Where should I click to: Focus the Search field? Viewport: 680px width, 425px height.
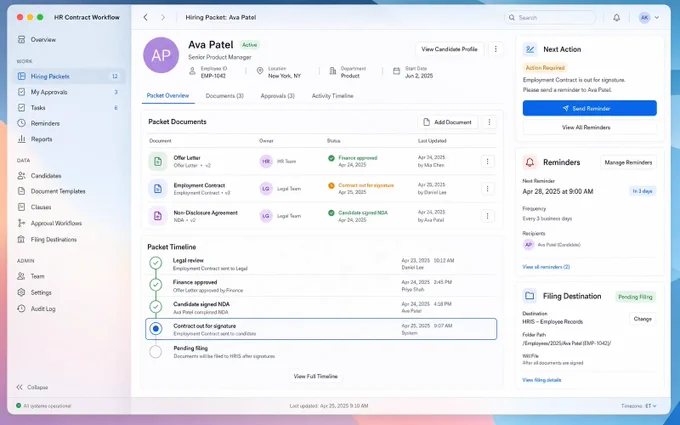coord(550,17)
